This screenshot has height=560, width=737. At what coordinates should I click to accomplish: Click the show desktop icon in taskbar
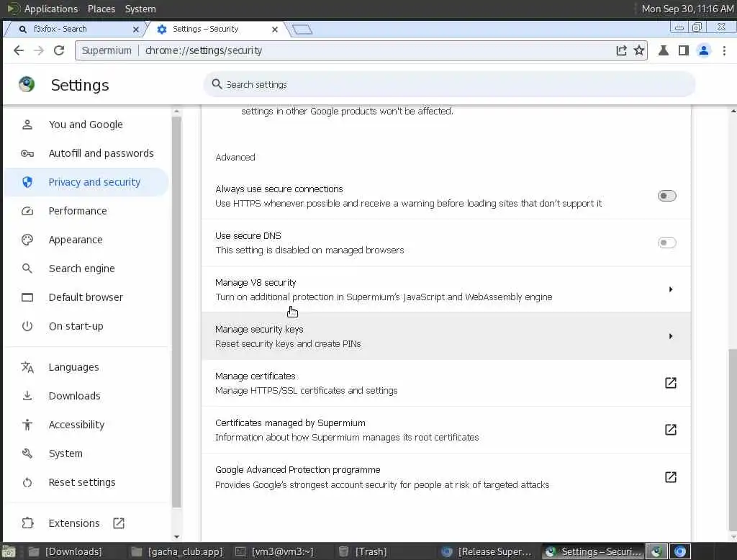tap(9, 551)
